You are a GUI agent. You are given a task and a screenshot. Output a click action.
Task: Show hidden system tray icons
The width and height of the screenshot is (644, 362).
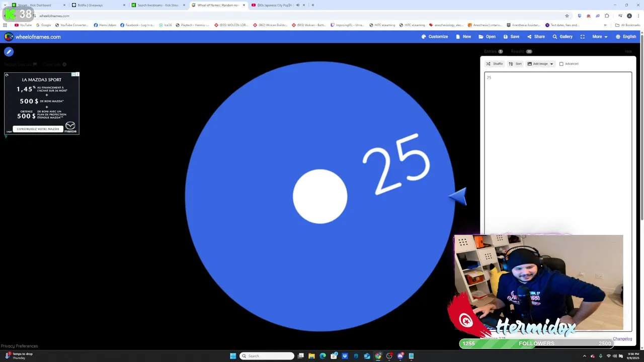(x=585, y=356)
